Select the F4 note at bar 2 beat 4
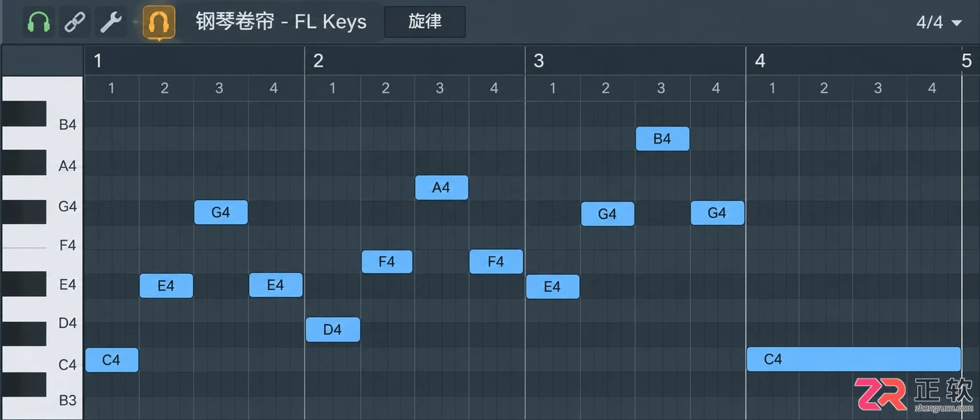Viewport: 980px width, 420px height. pos(496,261)
